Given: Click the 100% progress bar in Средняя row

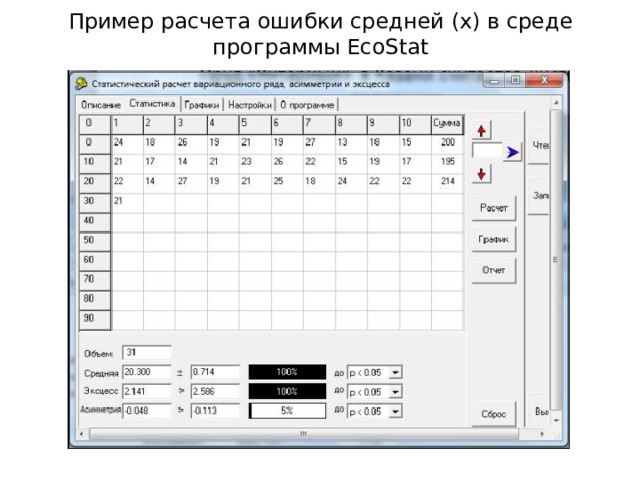Looking at the screenshot, I should click(x=287, y=372).
